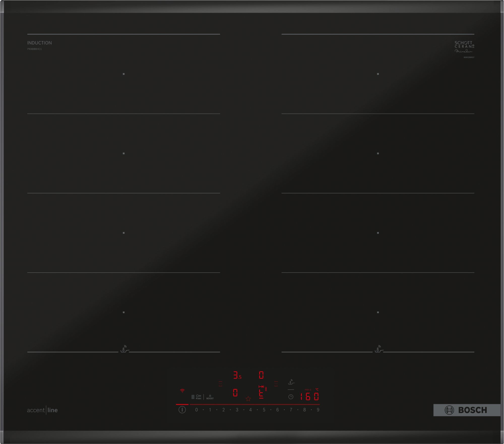504x444 pixels.
Task: Set power level 5 on the slider
Action: coord(264,410)
